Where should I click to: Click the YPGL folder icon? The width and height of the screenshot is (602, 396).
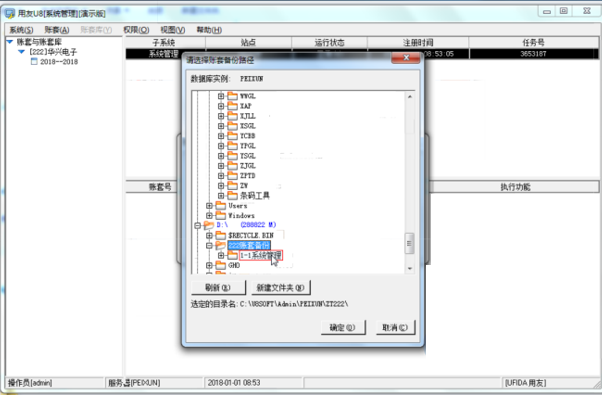click(232, 146)
